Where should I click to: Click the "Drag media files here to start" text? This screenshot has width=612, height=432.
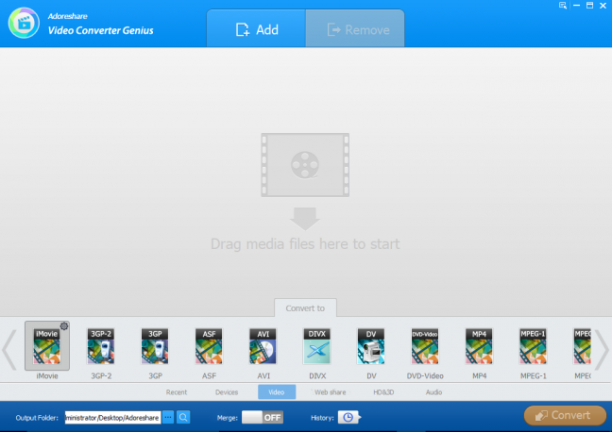tap(305, 244)
